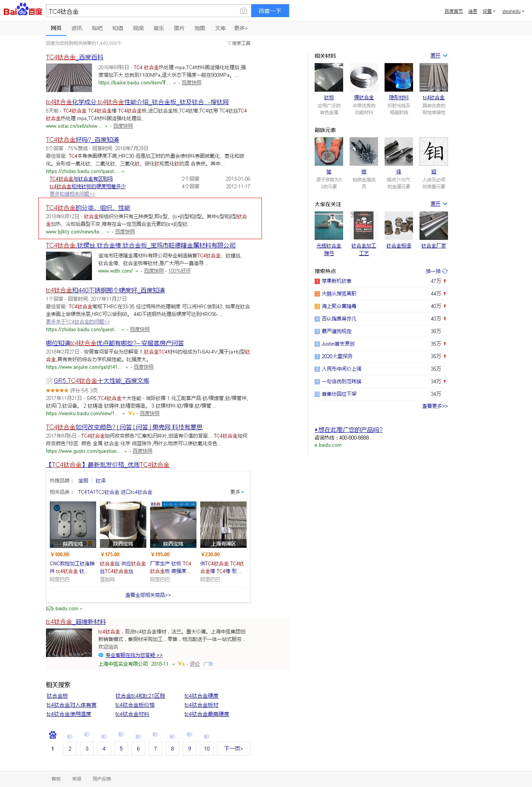Click the 隐形材料 image

pos(399,78)
